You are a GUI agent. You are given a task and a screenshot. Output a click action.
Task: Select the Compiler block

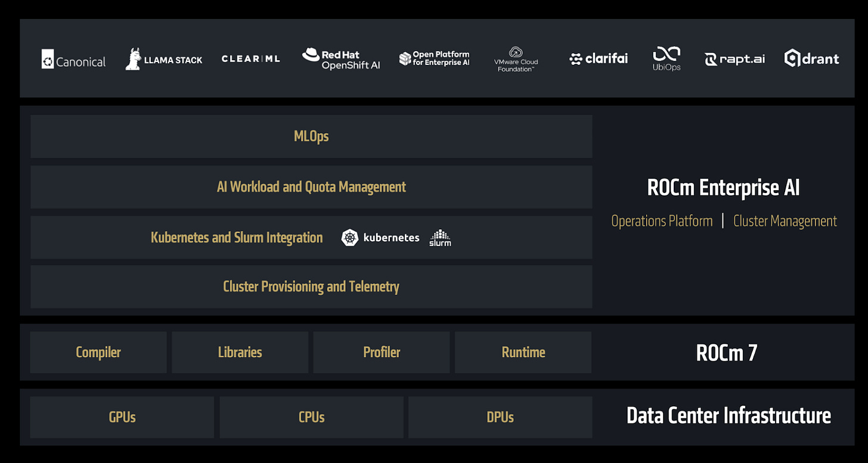tap(98, 352)
